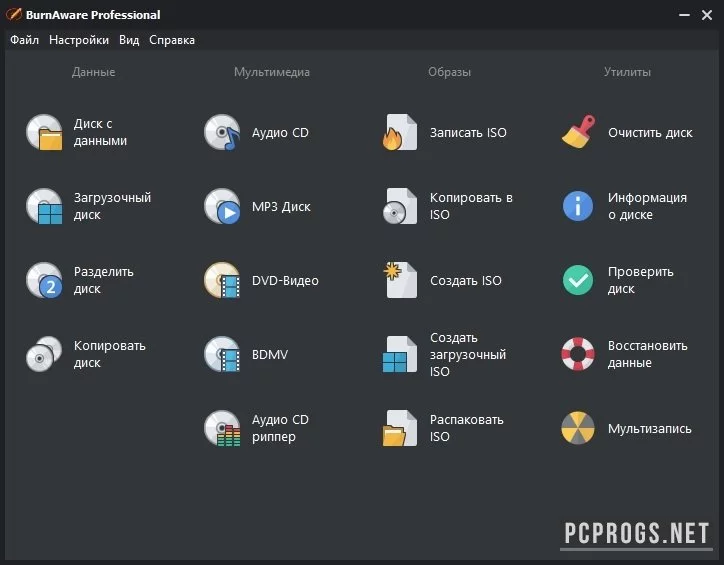This screenshot has width=724, height=565.
Task: Click the Диск с данными label
Action: coord(100,132)
